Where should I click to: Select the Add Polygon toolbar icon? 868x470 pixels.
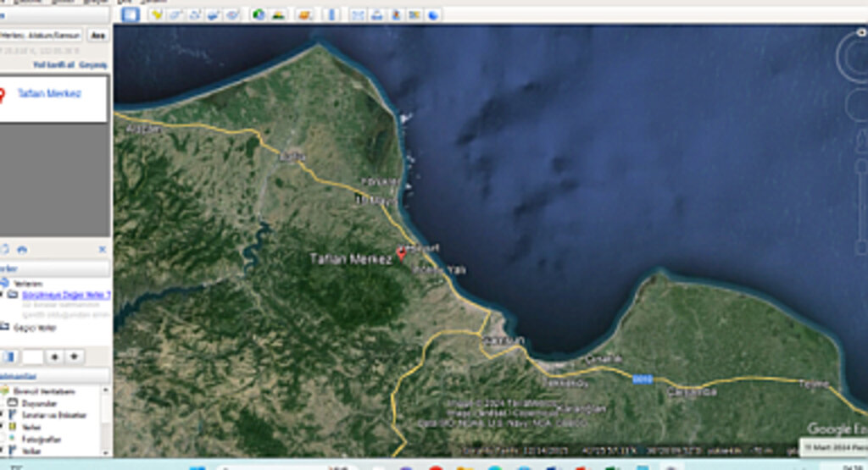175,15
